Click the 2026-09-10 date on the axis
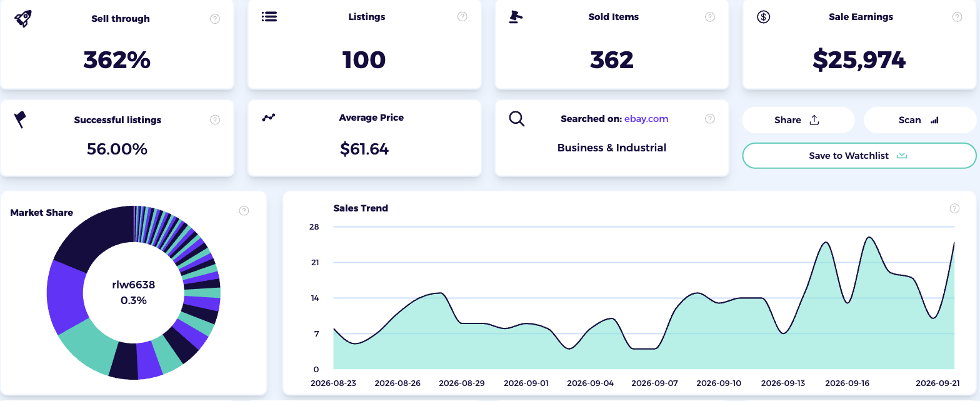This screenshot has height=401, width=980. [x=719, y=383]
